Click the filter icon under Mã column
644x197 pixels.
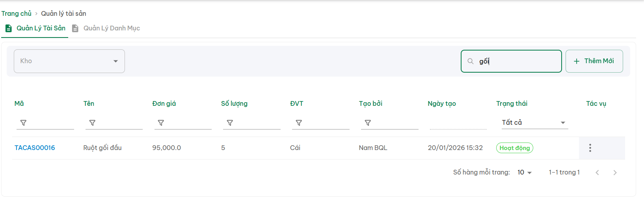click(x=23, y=123)
